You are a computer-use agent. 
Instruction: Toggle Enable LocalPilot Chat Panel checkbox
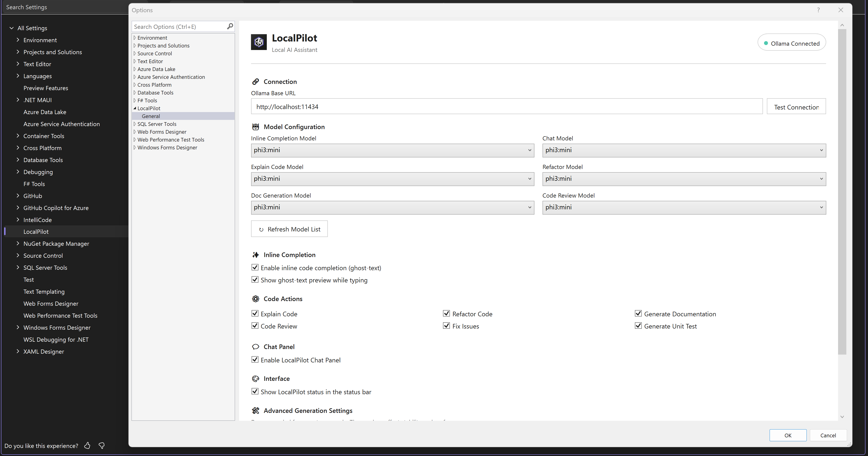255,360
